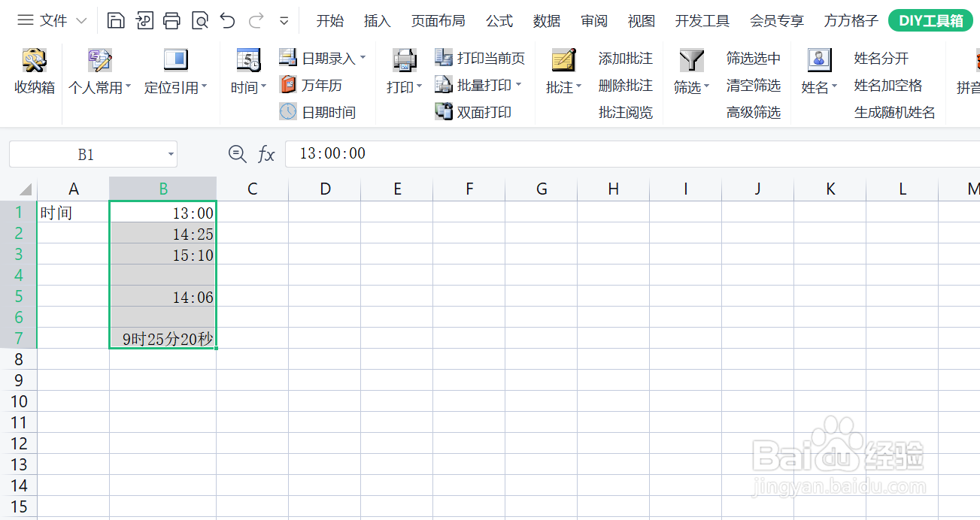Expand the 日期录入 dropdown label

[333, 58]
